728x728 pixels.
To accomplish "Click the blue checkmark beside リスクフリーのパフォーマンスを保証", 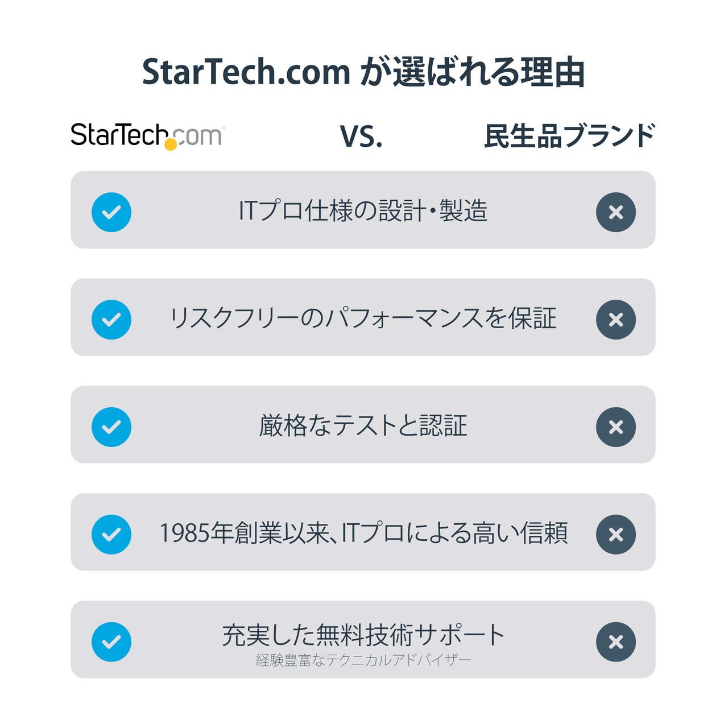I will click(x=111, y=320).
